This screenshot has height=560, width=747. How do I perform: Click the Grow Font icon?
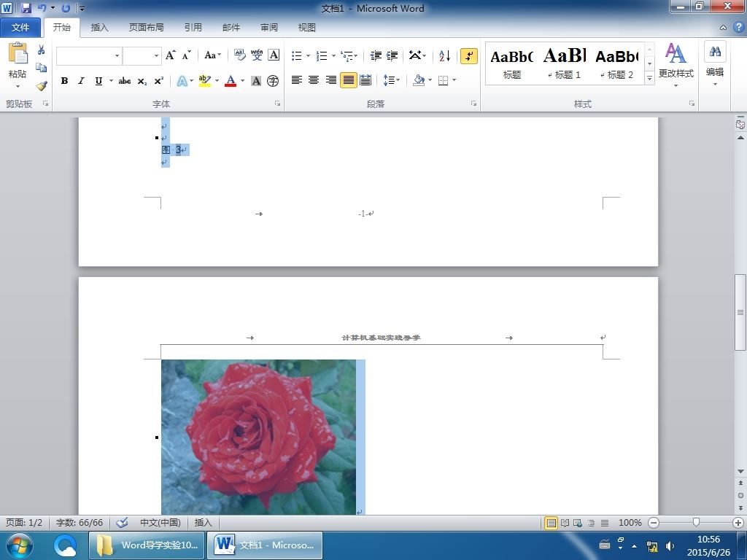171,55
